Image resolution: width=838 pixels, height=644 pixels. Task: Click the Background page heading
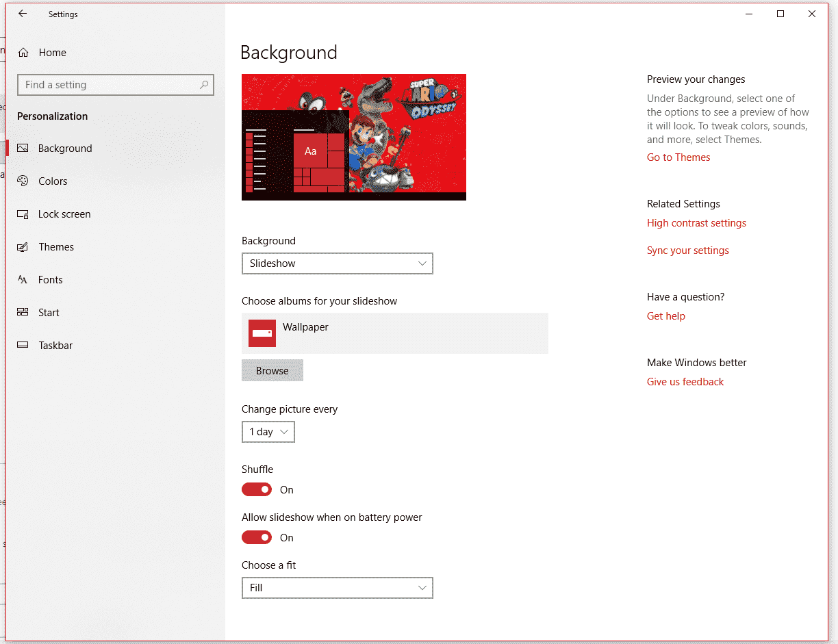click(x=289, y=53)
